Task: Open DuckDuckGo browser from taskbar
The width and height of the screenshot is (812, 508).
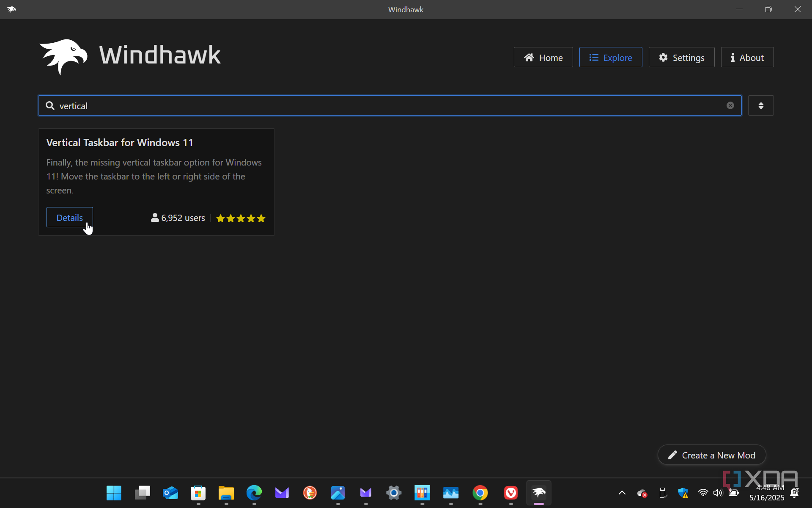Action: [310, 493]
